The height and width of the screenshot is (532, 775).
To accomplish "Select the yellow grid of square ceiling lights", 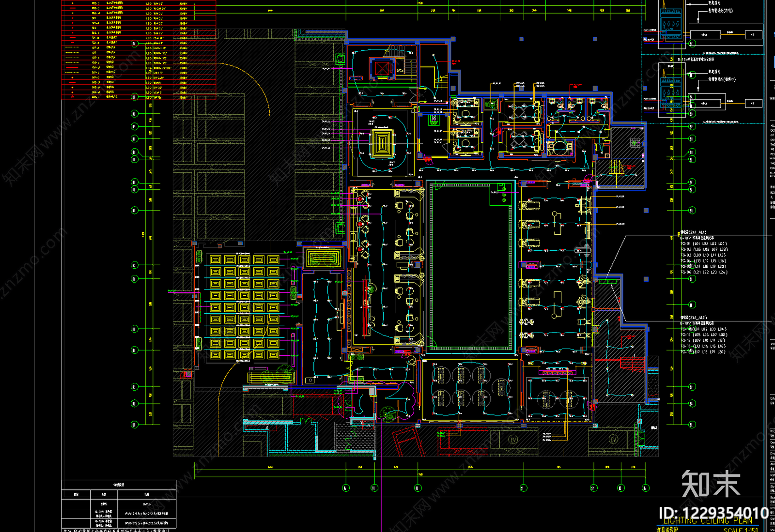I will pyautogui.click(x=244, y=307).
